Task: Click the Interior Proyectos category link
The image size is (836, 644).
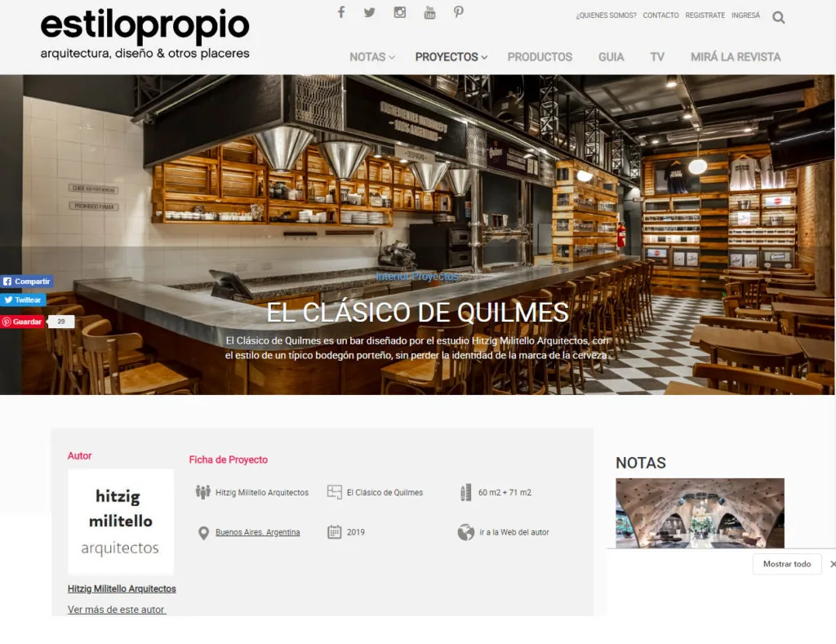Action: tap(417, 276)
